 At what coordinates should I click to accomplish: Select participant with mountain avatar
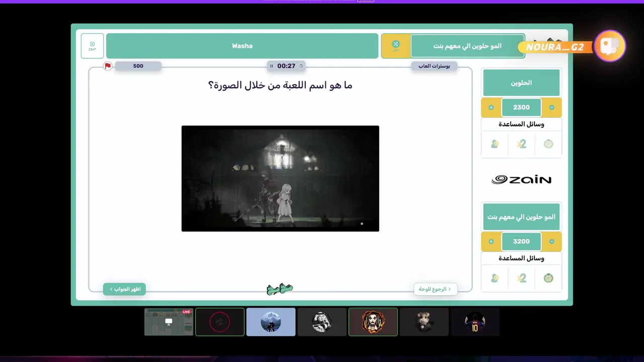[271, 322]
